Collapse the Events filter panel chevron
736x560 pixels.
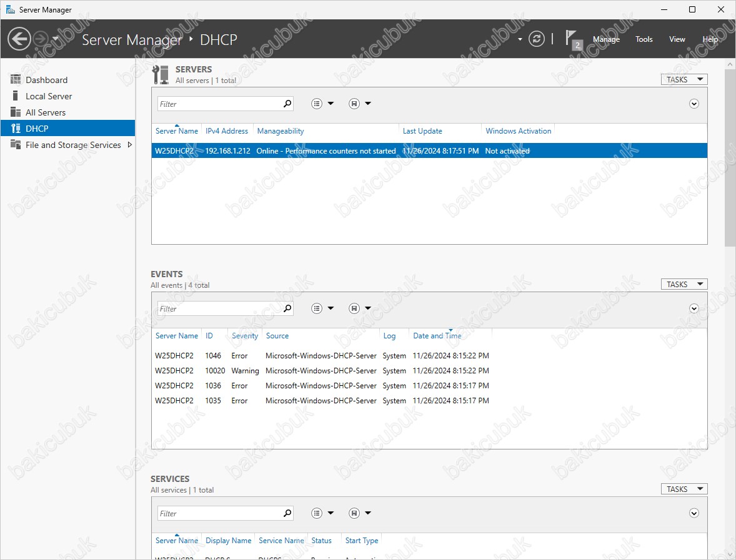(x=694, y=308)
